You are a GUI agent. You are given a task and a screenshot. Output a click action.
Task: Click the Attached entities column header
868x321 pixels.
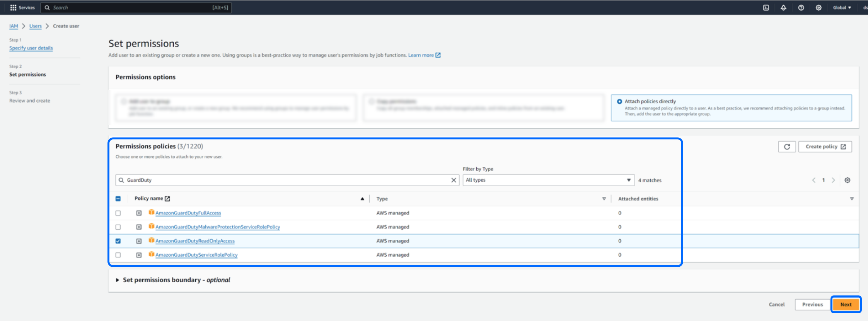[638, 199]
